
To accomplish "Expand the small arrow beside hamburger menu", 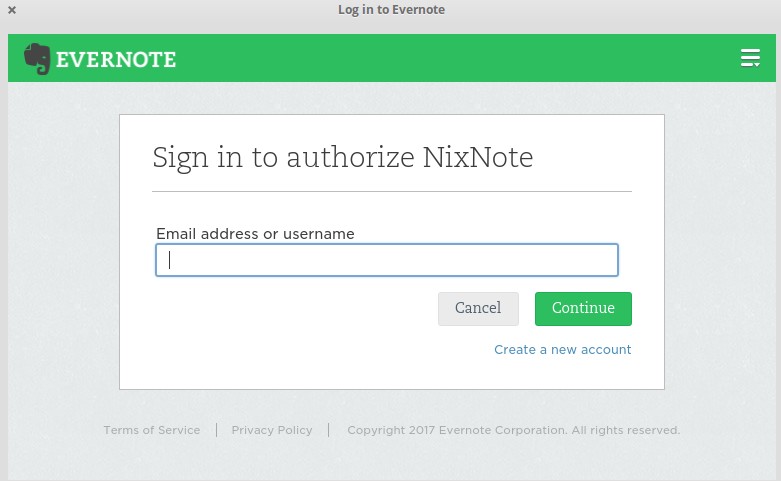I will coord(757,65).
